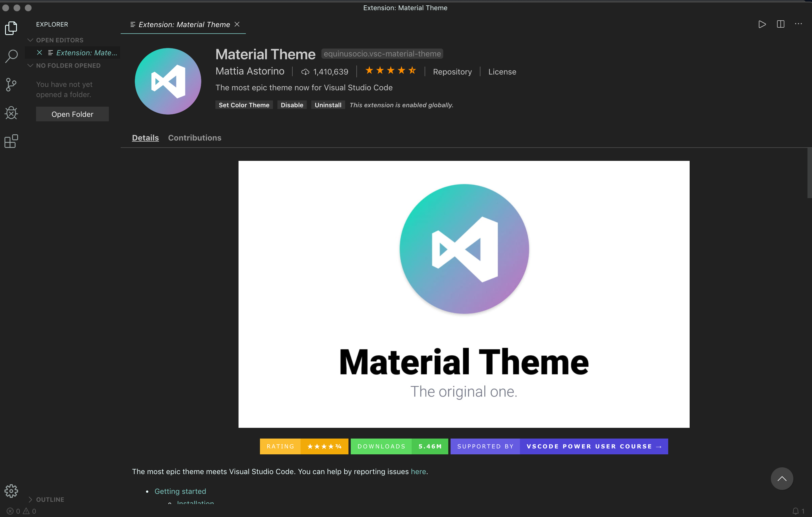Open the more actions ellipsis menu
The width and height of the screenshot is (812, 517).
(798, 24)
